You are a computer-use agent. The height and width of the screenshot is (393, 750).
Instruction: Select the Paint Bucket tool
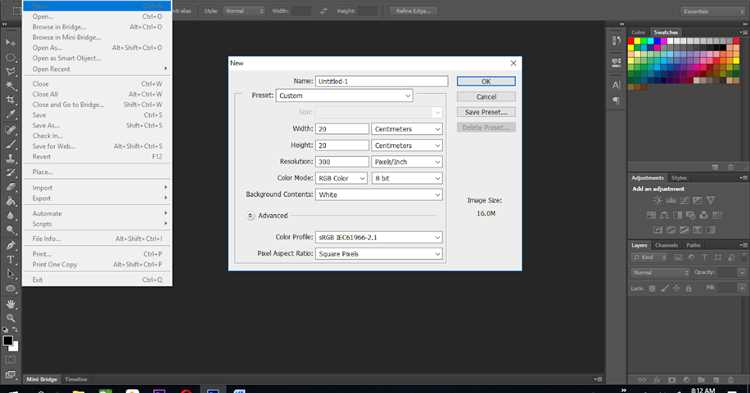(x=10, y=201)
